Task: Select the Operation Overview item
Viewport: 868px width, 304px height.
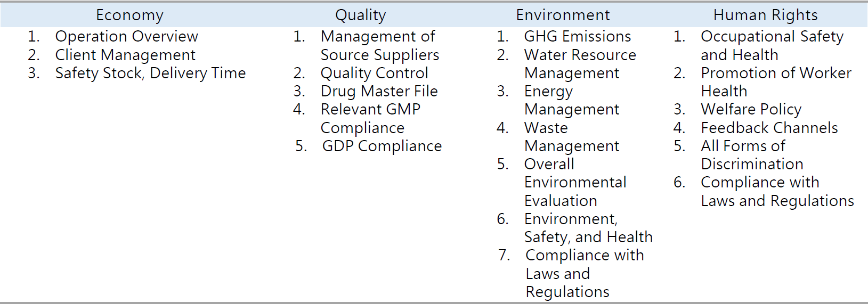Action: click(x=126, y=36)
